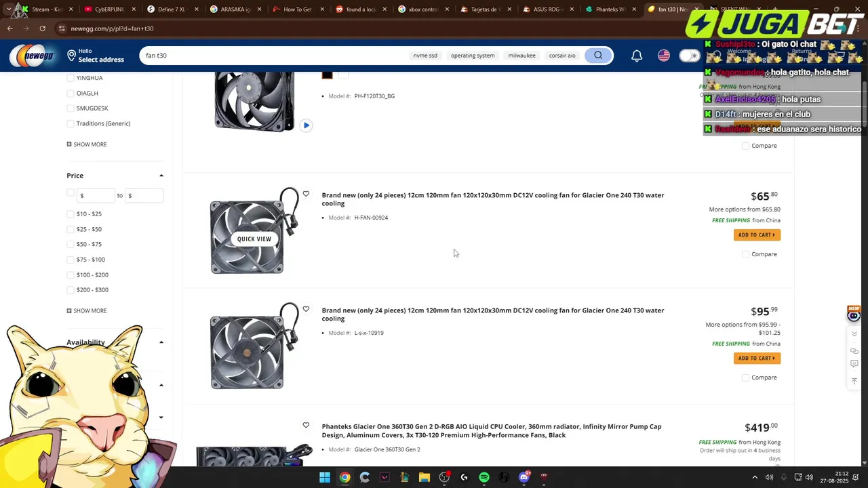Add the $95.99 fan to wish list
Image resolution: width=868 pixels, height=488 pixels.
pos(306,310)
